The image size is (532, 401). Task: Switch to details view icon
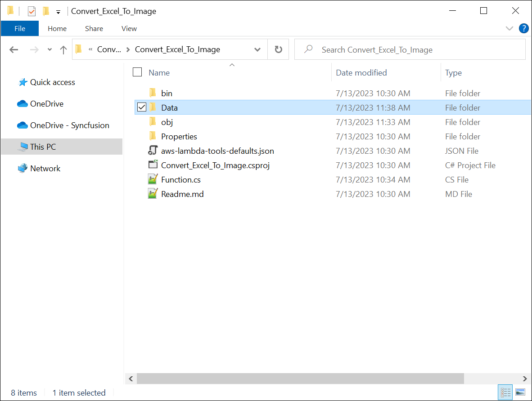[505, 392]
